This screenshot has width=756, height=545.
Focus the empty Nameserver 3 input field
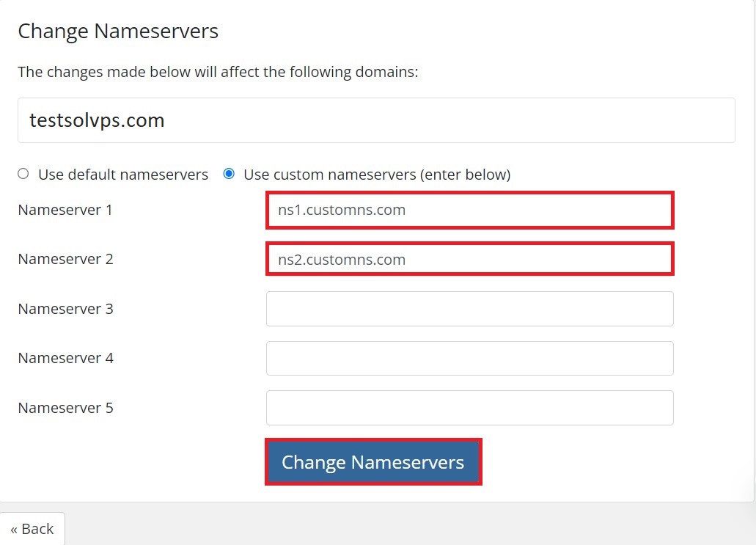[x=469, y=309]
